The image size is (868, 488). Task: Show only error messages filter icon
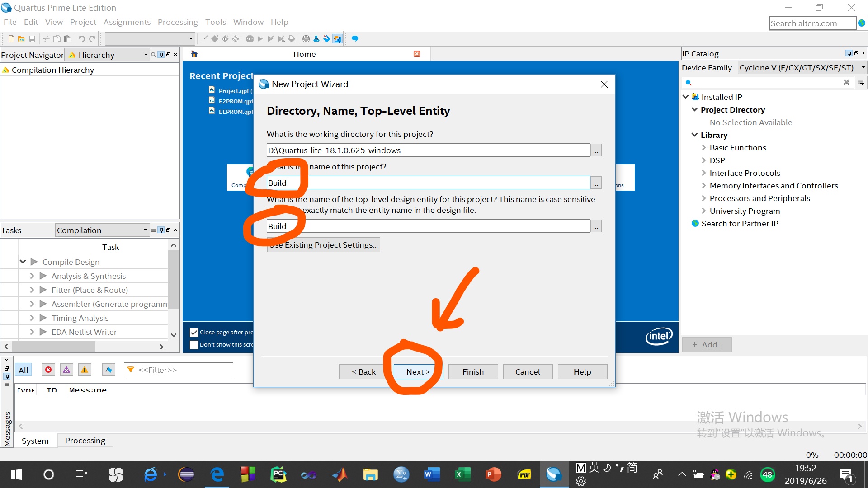(x=48, y=370)
